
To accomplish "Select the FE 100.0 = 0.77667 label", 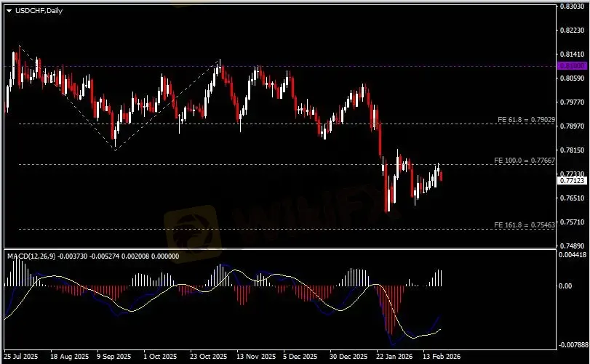I will point(524,160).
